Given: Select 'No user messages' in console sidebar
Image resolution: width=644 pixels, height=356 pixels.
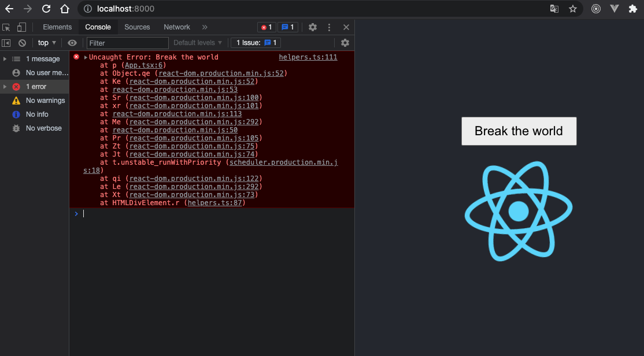Looking at the screenshot, I should 35,73.
